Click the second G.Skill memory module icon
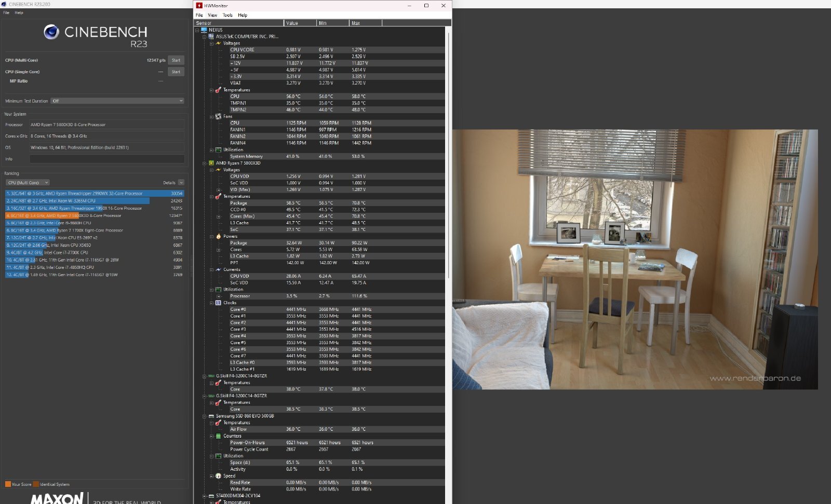 pyautogui.click(x=211, y=396)
